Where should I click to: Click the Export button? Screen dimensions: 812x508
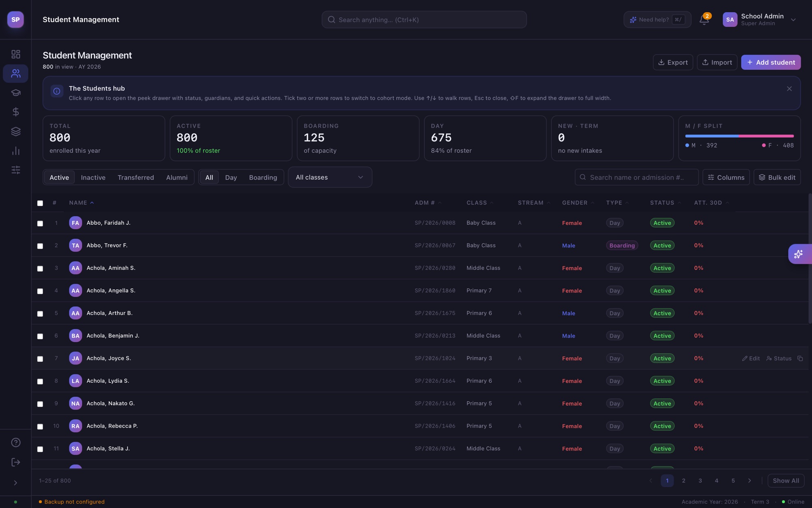click(673, 62)
